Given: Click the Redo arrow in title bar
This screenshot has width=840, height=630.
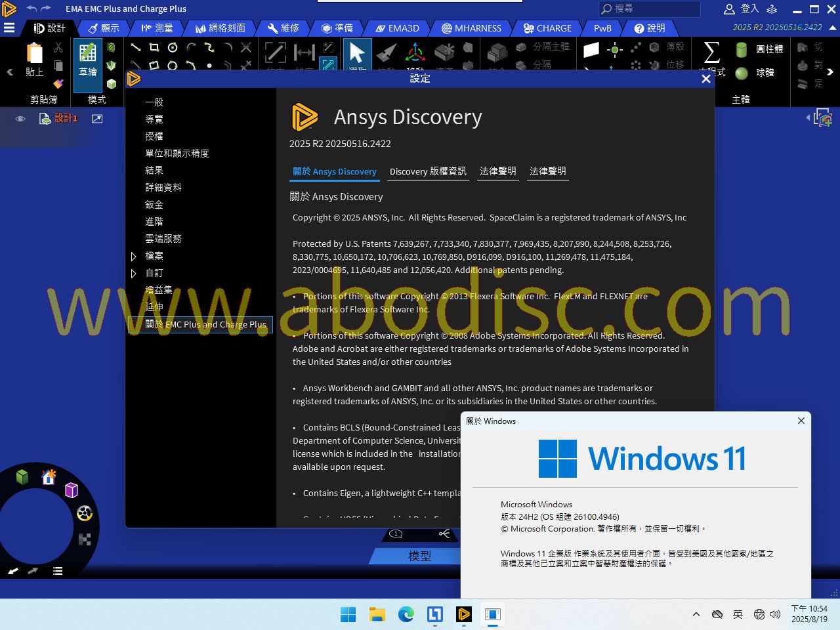Looking at the screenshot, I should 46,9.
